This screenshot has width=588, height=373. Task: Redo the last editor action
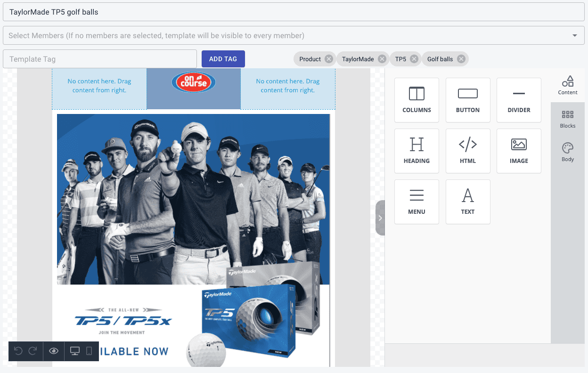(x=33, y=351)
